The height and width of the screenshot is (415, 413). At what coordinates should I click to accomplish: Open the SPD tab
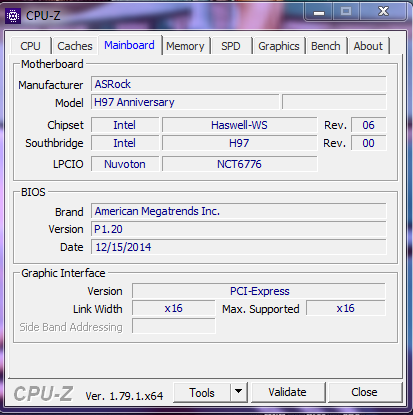tap(231, 46)
